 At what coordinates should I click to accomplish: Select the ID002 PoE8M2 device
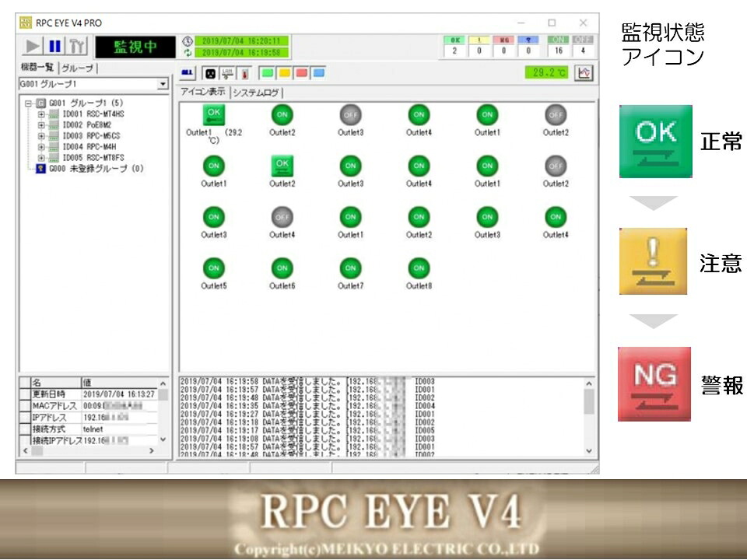(87, 125)
